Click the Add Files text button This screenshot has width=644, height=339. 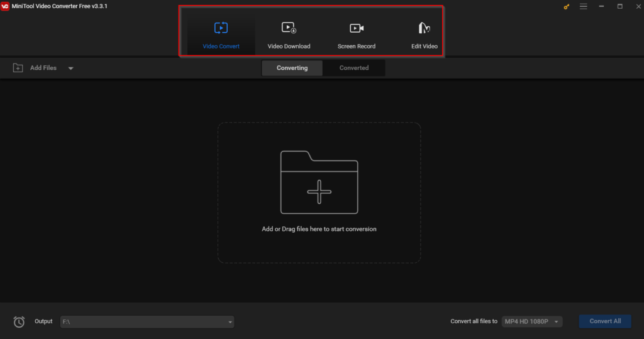43,68
